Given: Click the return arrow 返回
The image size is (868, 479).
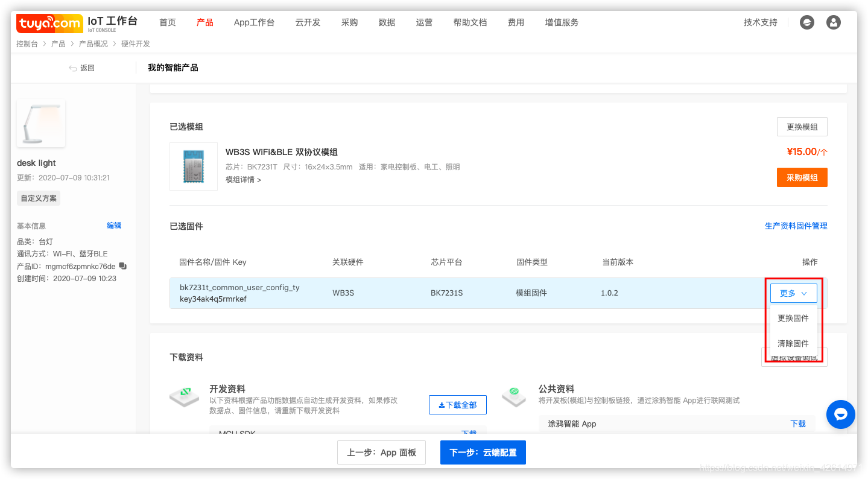Looking at the screenshot, I should [x=81, y=68].
